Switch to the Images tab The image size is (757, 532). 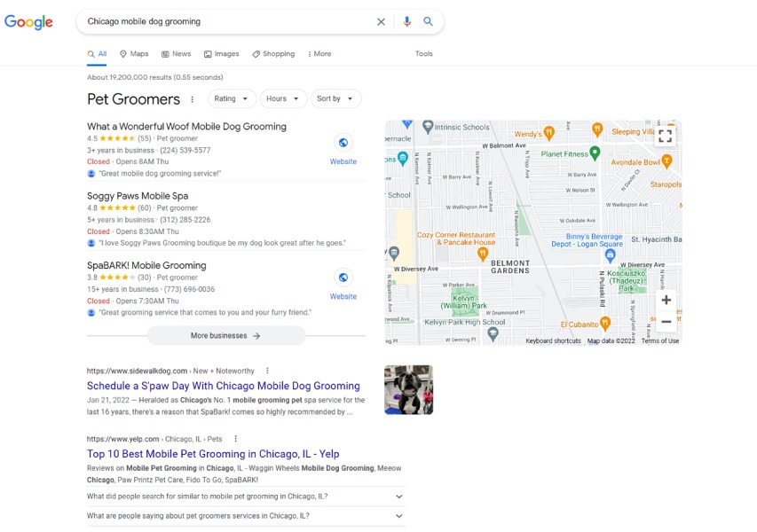[222, 54]
